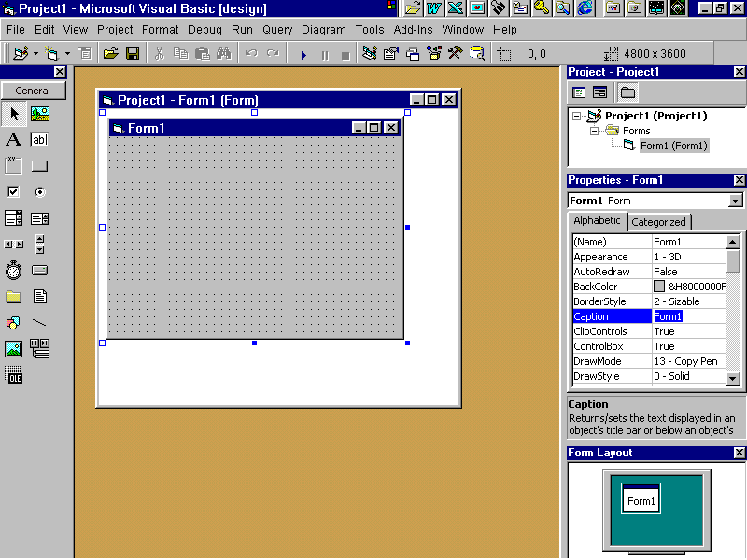Screen dimensions: 747x560
Task: Open the Add-Ins menu
Action: pos(413,30)
